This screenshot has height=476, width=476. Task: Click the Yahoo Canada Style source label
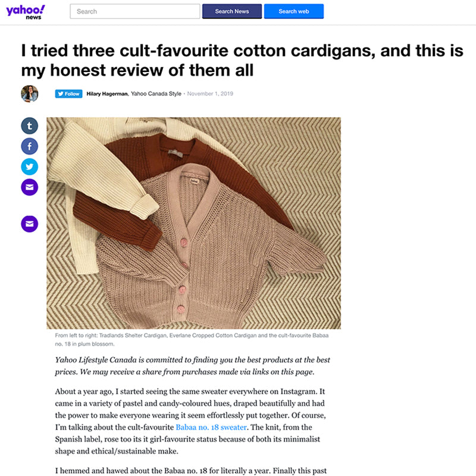156,94
